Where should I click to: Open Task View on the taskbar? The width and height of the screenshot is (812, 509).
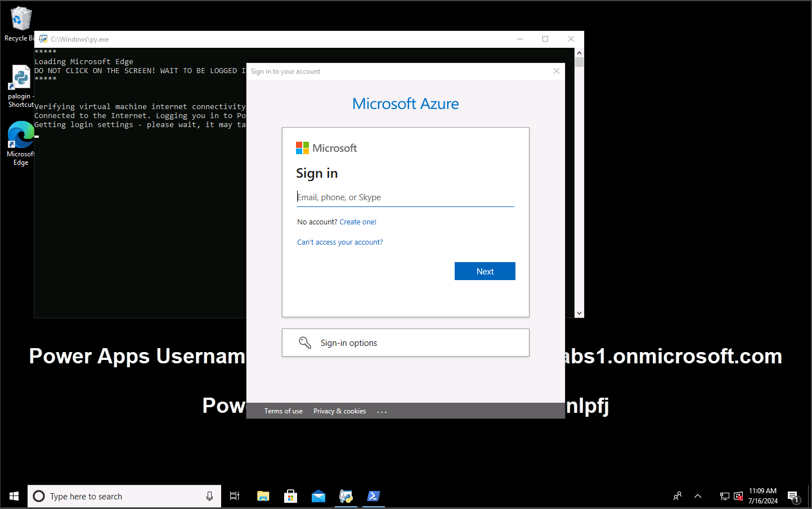pos(235,496)
